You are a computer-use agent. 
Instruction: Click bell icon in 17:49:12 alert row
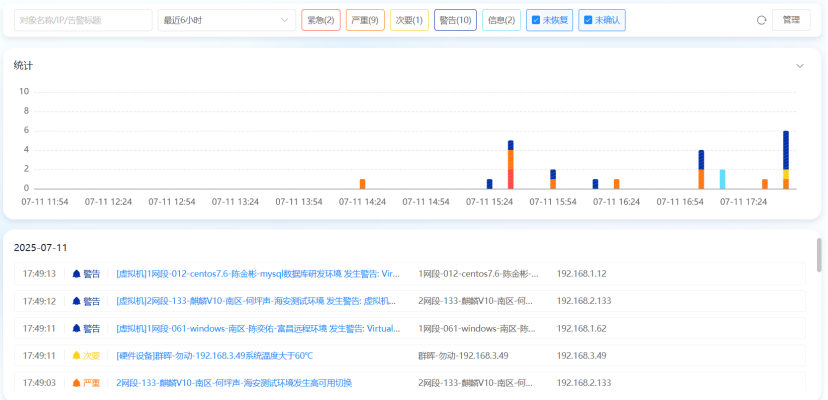coord(77,301)
